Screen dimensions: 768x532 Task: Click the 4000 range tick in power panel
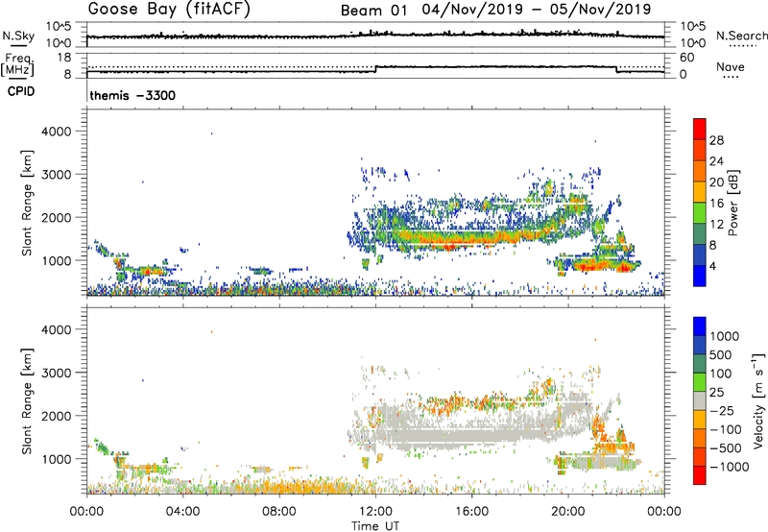(56, 132)
